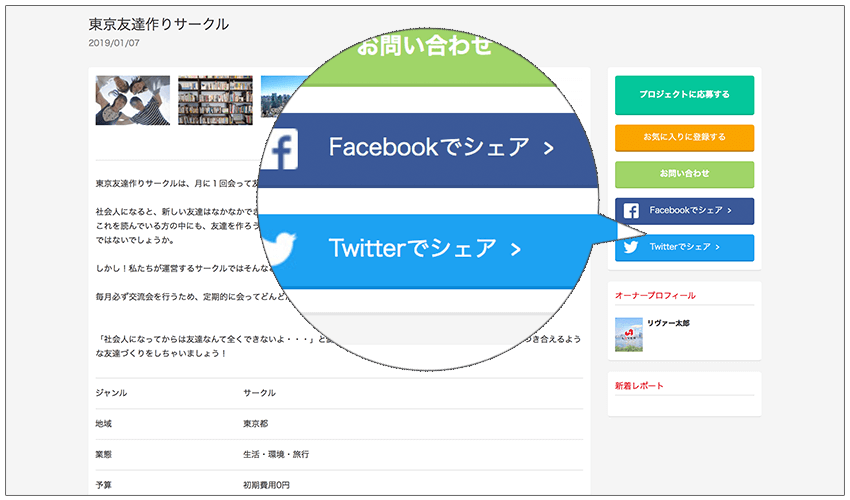Click the オーナープロフィール heading

click(655, 296)
